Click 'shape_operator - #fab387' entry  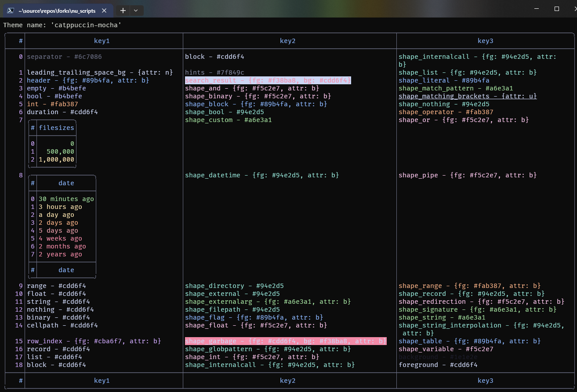[446, 112]
